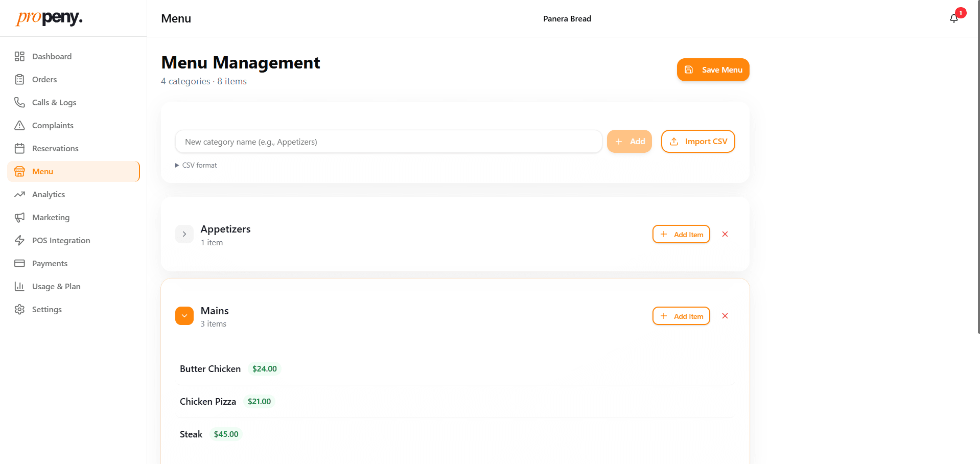The width and height of the screenshot is (980, 464).
Task: Delete the Appetizers category with red X
Action: (x=725, y=234)
